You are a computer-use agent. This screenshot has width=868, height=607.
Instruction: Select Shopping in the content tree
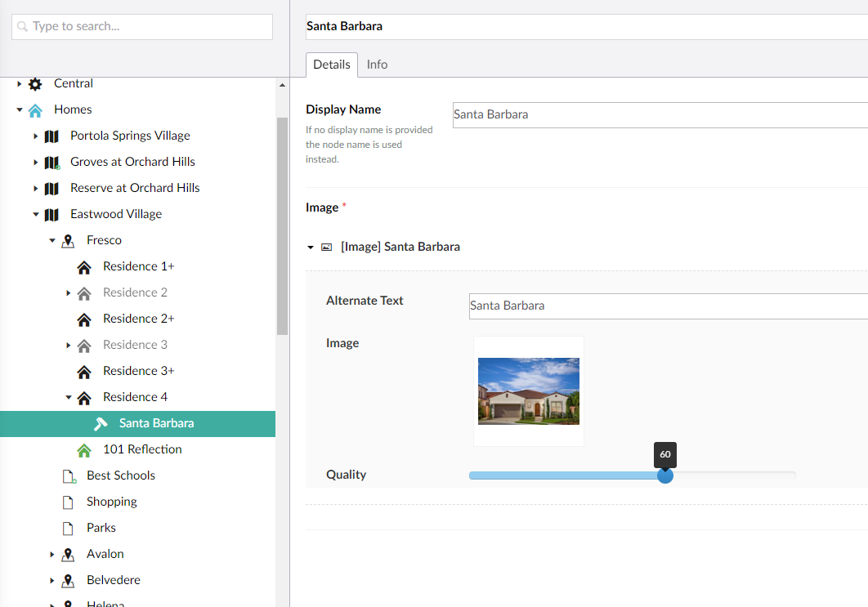[111, 502]
